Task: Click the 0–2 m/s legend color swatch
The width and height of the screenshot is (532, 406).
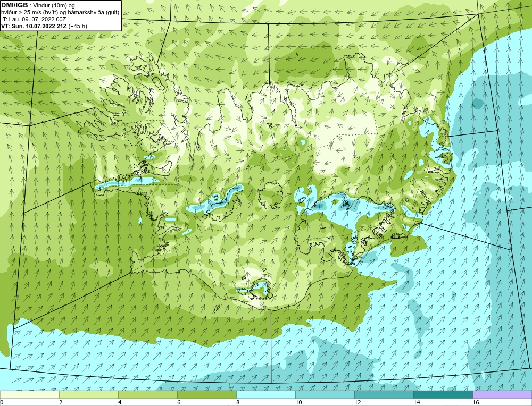Action: tap(30, 394)
